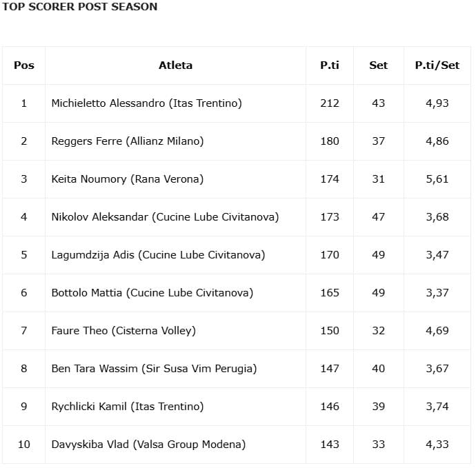Image resolution: width=476 pixels, height=468 pixels.
Task: Select Reggers Ferre (Allianz Milano) entry
Action: tap(128, 141)
